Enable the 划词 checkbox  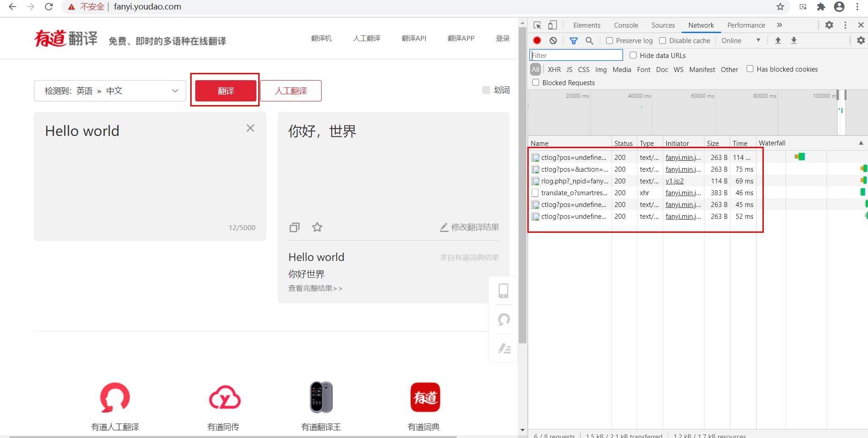486,90
